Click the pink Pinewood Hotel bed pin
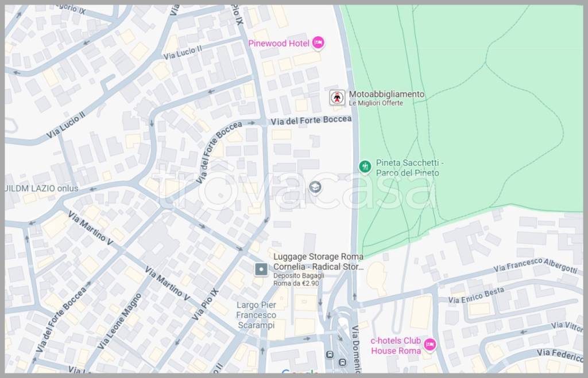 pos(318,43)
